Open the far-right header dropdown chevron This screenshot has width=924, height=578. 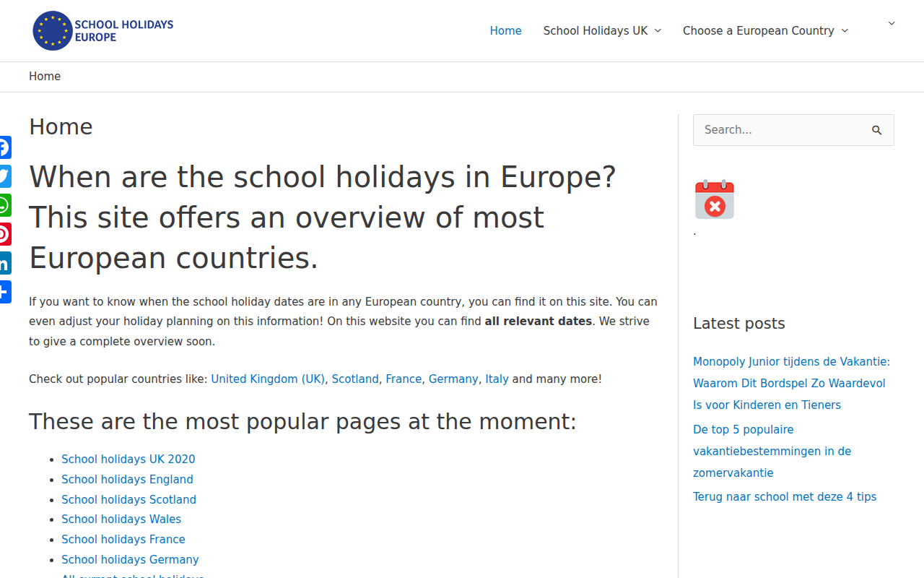[x=892, y=24]
